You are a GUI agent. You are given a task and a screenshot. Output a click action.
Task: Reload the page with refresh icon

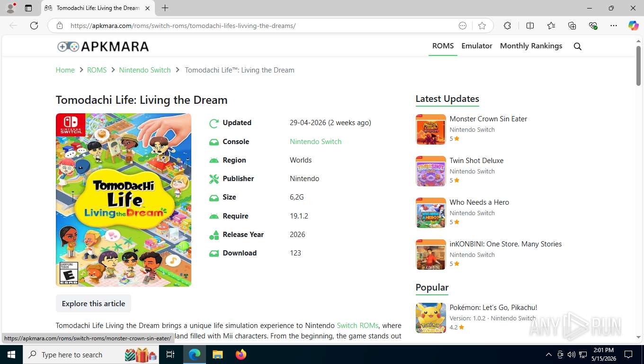pos(34,26)
